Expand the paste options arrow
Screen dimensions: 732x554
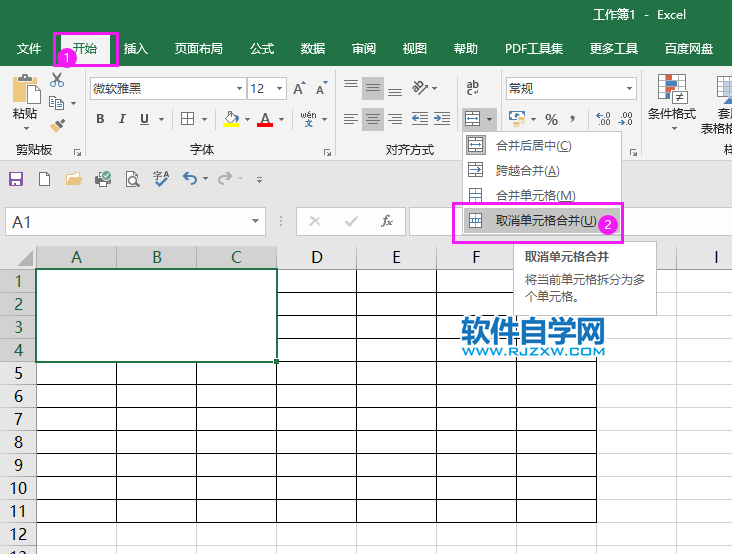point(26,128)
